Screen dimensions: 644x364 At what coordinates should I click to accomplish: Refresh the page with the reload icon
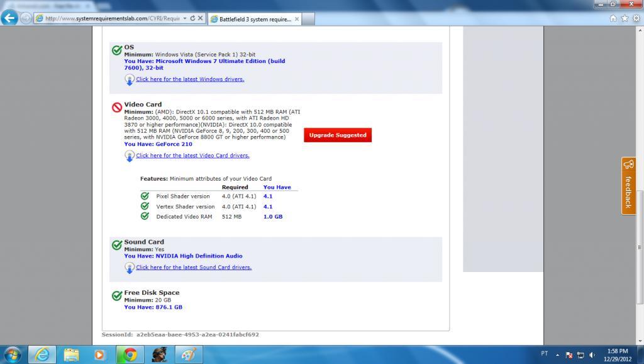192,18
